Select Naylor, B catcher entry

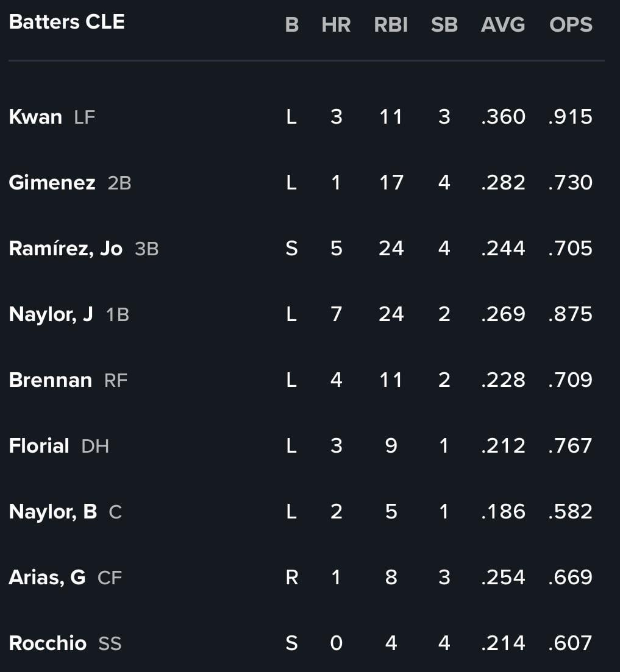point(53,512)
